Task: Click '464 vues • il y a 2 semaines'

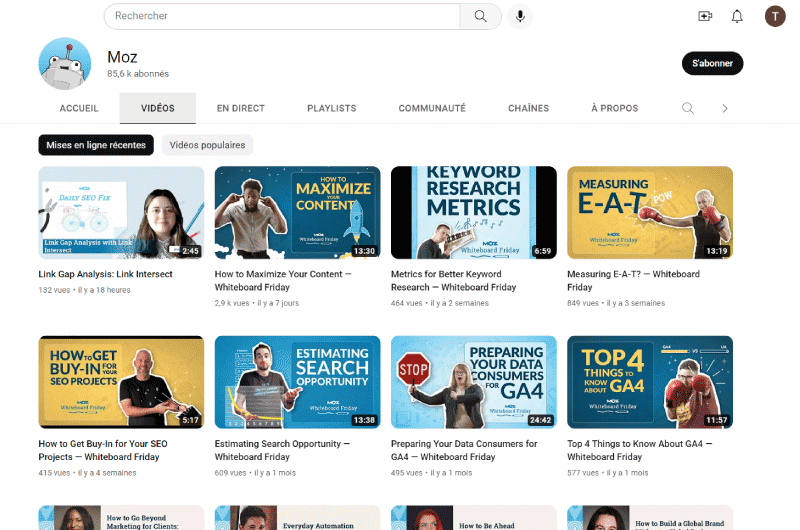Action: tap(440, 303)
